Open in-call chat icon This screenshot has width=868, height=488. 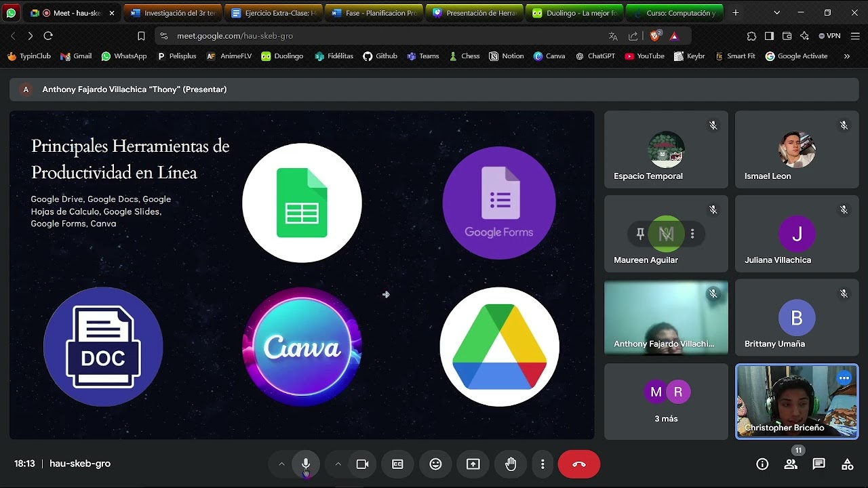click(819, 464)
